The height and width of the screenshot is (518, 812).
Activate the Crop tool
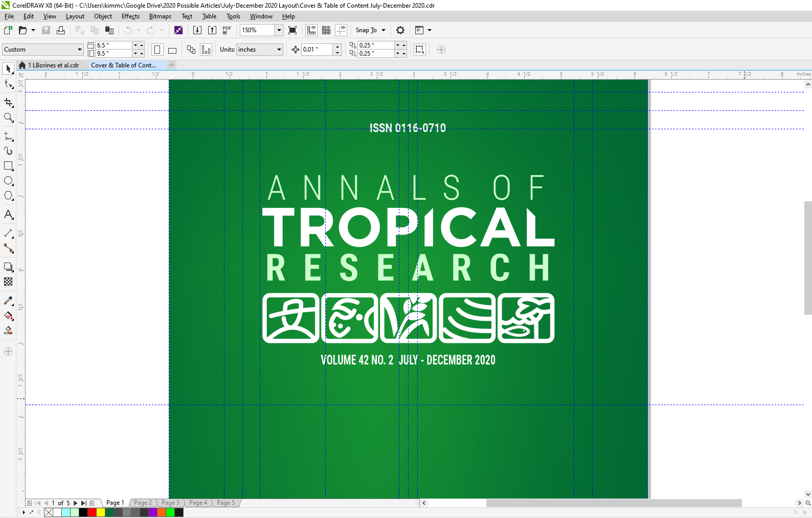(x=8, y=103)
